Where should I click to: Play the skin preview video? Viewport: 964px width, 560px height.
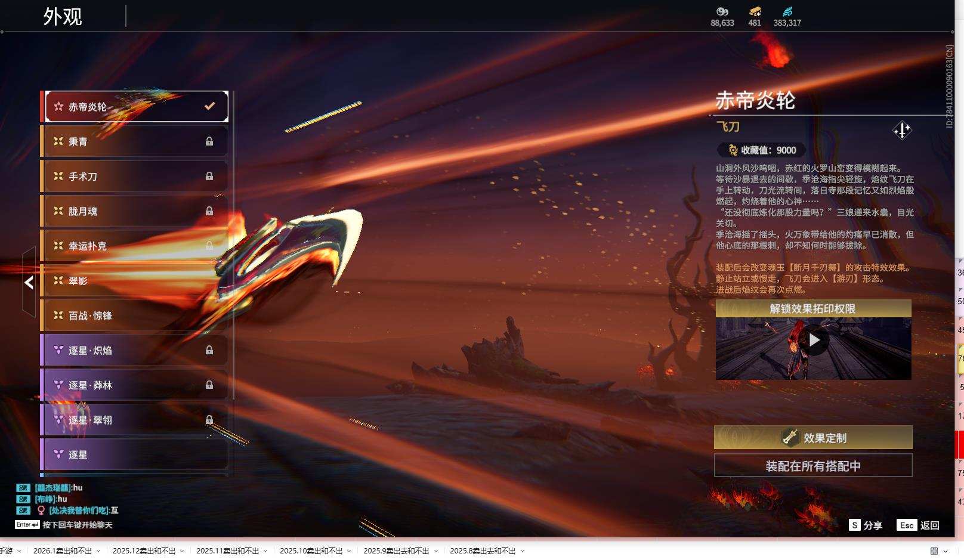[x=814, y=340]
